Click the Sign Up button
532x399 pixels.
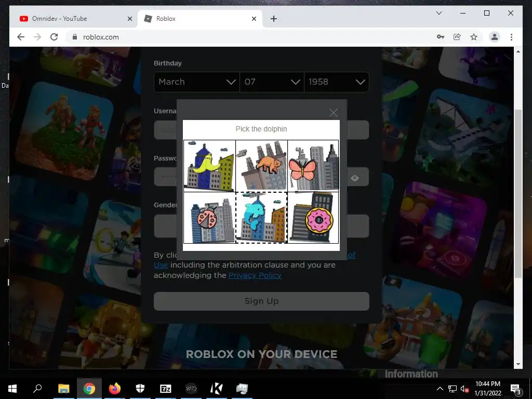point(261,301)
